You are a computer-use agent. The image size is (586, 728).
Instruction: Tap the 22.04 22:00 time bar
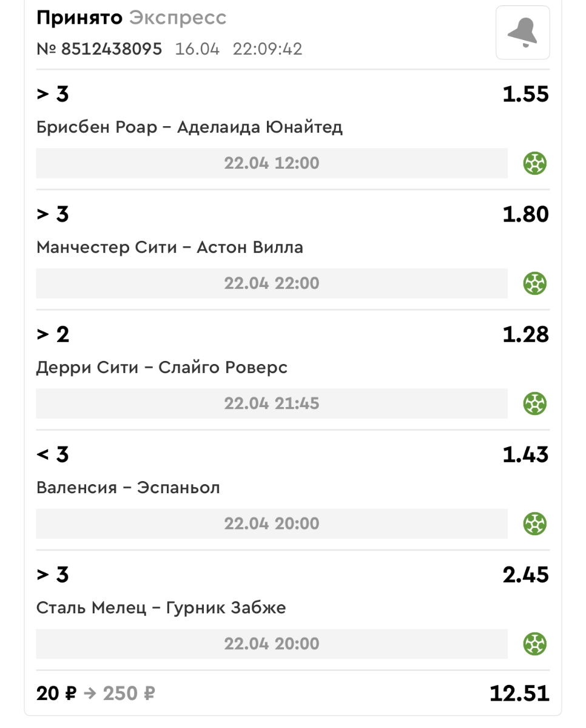point(271,283)
